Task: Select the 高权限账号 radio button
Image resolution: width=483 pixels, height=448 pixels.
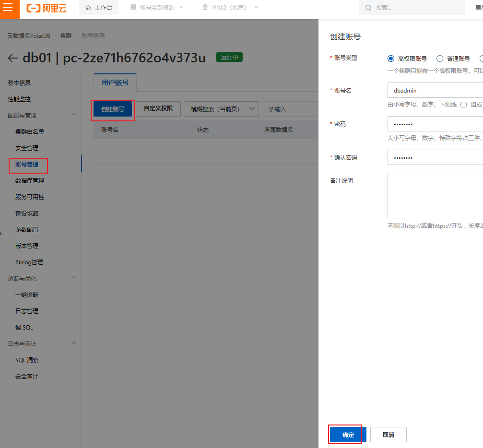Action: 391,59
